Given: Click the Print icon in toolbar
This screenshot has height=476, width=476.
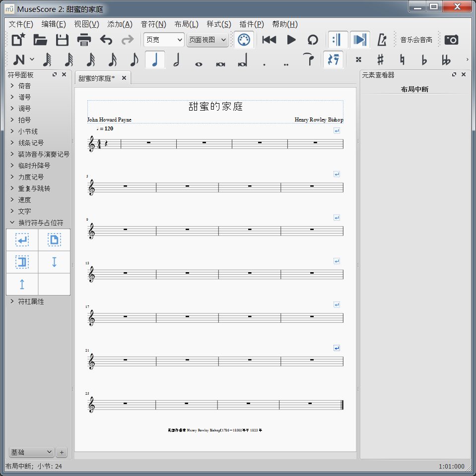Looking at the screenshot, I should [x=84, y=40].
